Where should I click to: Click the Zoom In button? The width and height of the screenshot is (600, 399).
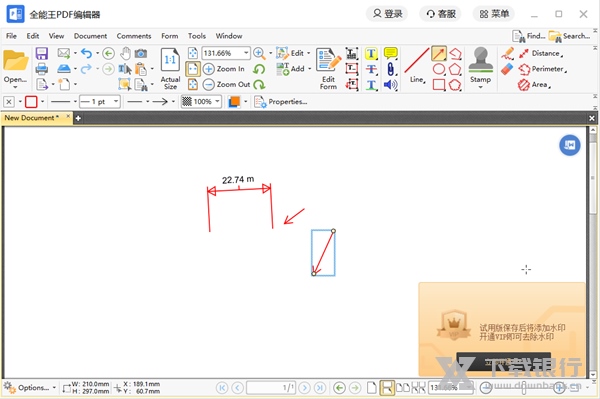(224, 69)
